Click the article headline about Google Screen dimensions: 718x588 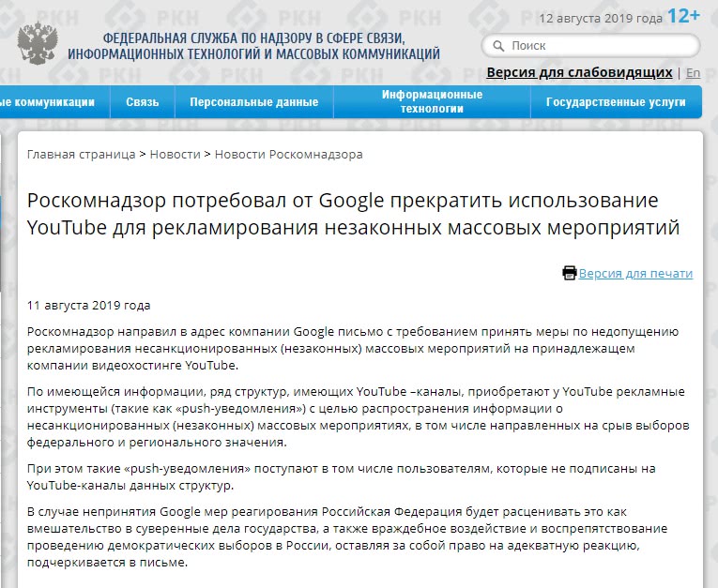353,214
